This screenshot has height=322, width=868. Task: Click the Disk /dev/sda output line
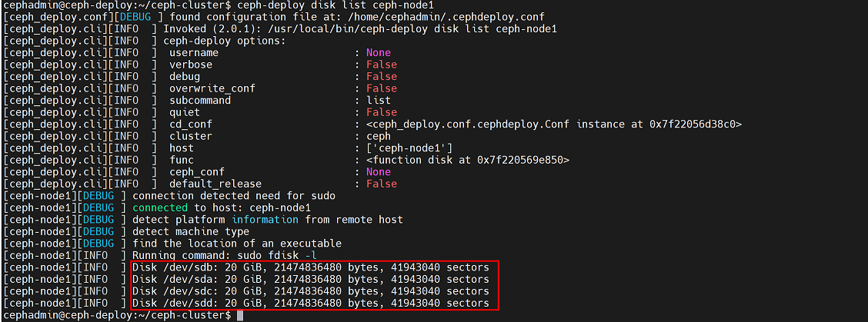pyautogui.click(x=310, y=279)
